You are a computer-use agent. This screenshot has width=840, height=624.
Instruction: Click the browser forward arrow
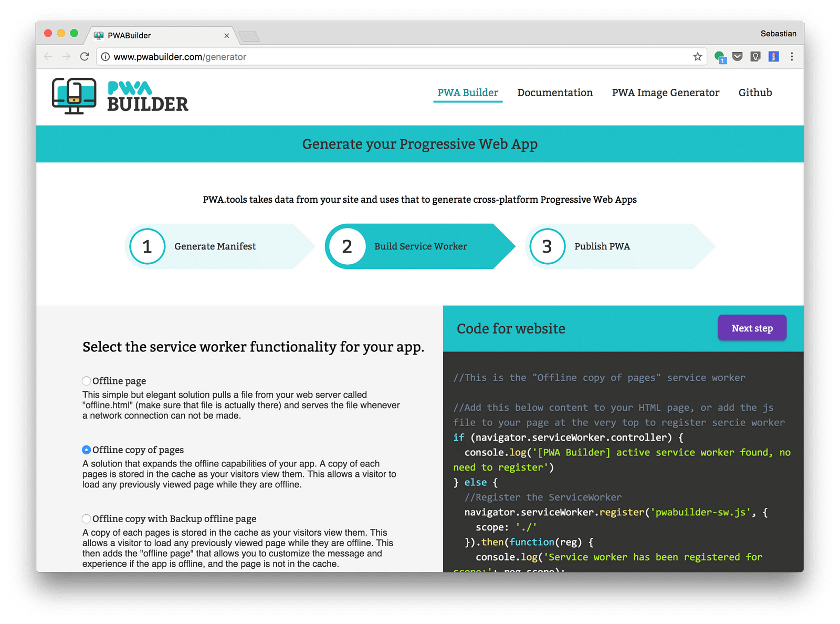66,57
